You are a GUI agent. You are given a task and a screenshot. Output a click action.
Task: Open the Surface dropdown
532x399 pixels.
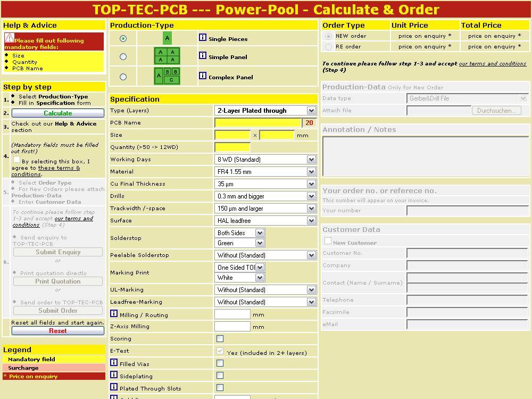(x=265, y=221)
